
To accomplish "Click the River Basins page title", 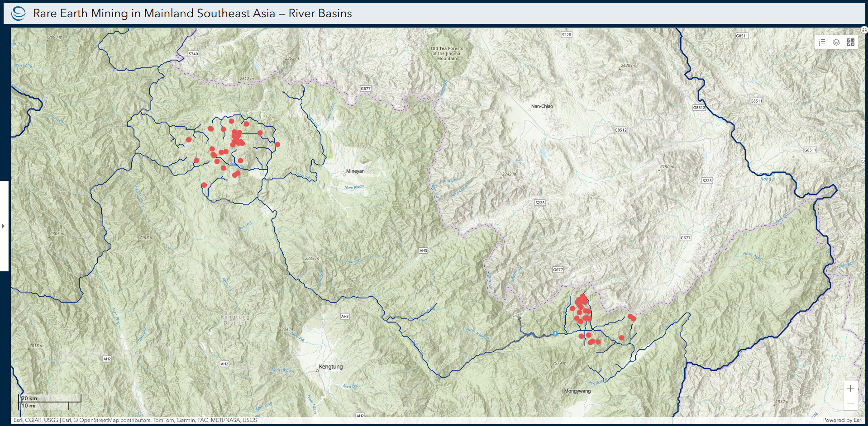I will pyautogui.click(x=192, y=13).
